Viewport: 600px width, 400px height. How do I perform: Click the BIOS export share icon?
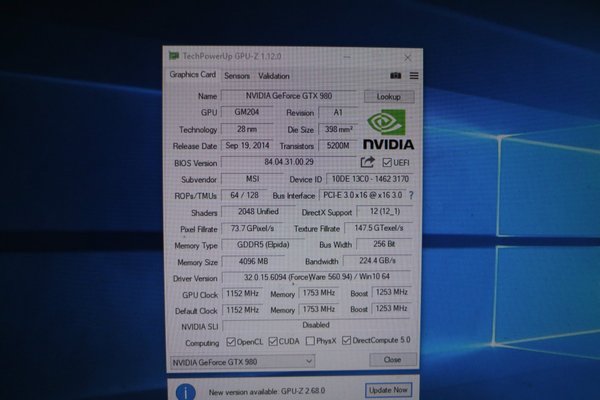point(368,162)
